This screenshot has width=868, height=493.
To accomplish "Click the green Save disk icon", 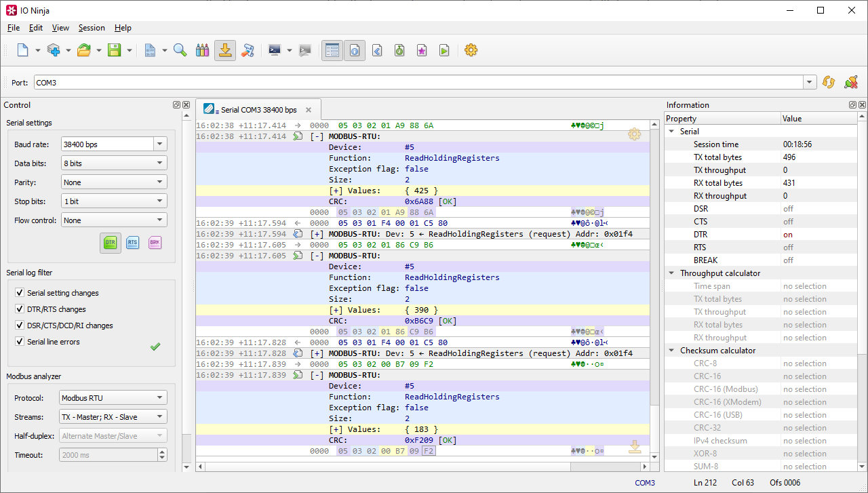I will [x=114, y=50].
